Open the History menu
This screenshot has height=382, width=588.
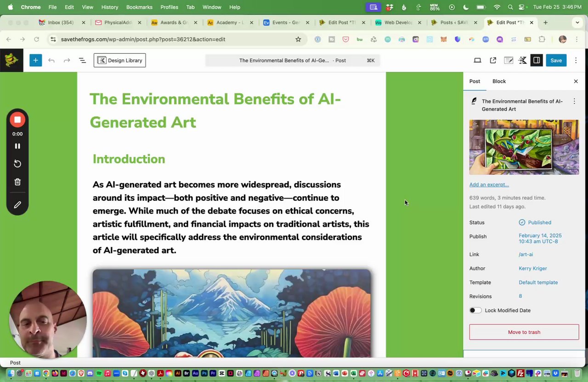tap(109, 7)
